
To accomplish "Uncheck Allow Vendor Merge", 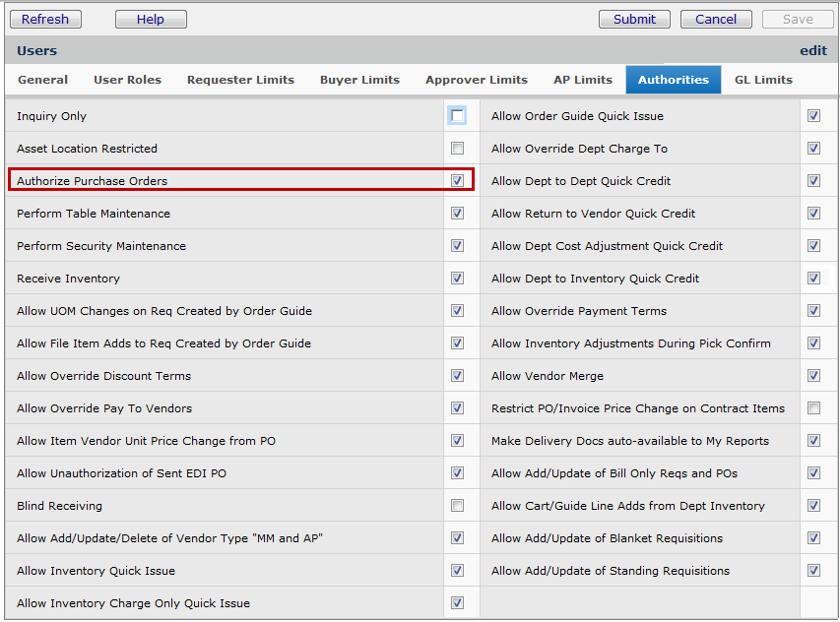I will coord(813,376).
